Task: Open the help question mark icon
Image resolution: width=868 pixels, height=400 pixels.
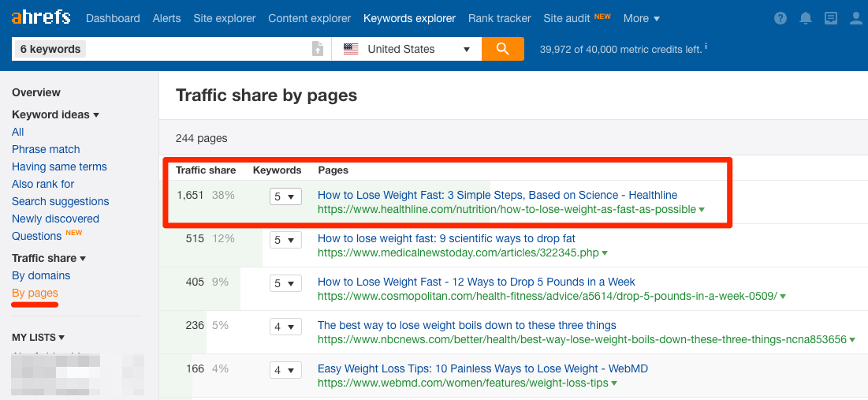Action: pos(780,18)
